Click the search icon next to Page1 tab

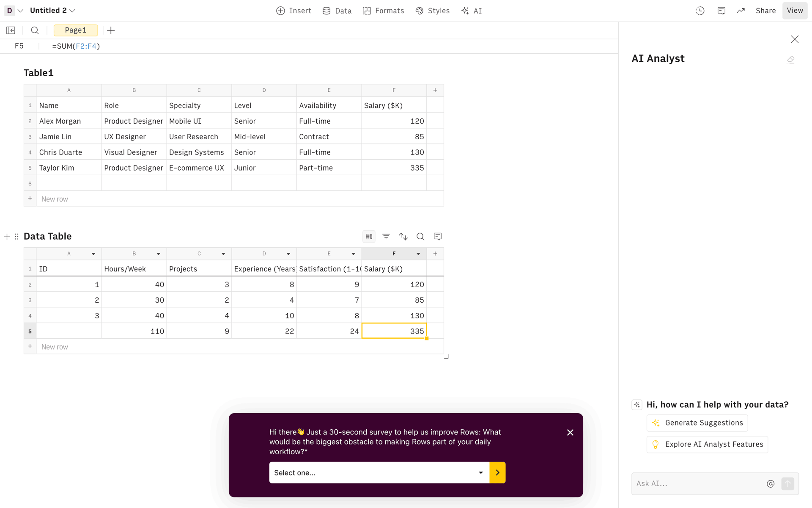point(35,30)
